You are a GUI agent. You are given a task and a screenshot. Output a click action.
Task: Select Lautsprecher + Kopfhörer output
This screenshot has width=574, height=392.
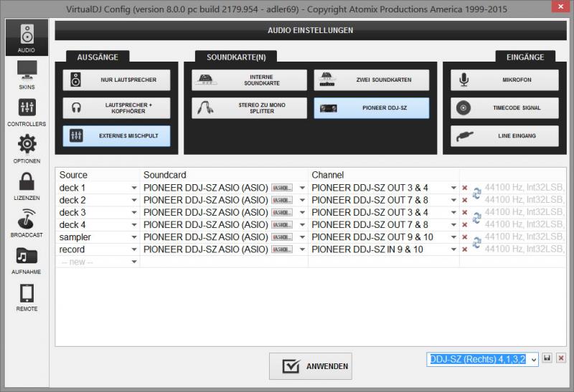(x=116, y=108)
